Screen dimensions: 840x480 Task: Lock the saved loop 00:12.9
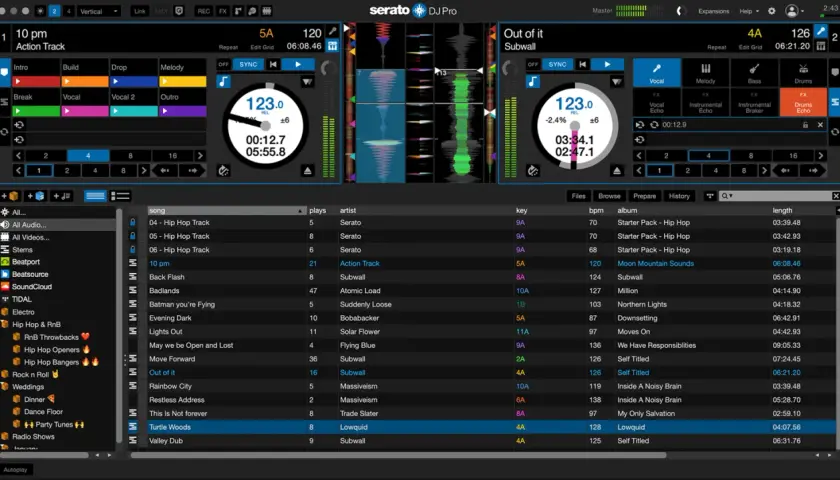pyautogui.click(x=805, y=125)
